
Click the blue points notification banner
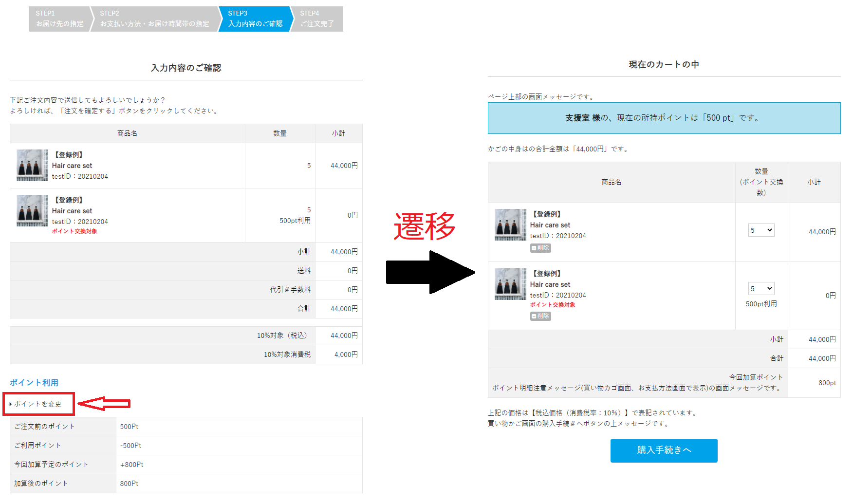coord(664,118)
